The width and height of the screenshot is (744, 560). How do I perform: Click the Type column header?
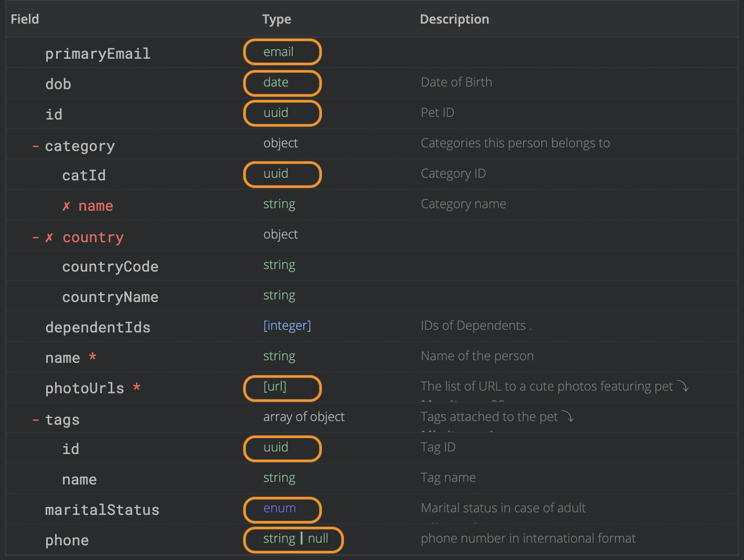[277, 19]
